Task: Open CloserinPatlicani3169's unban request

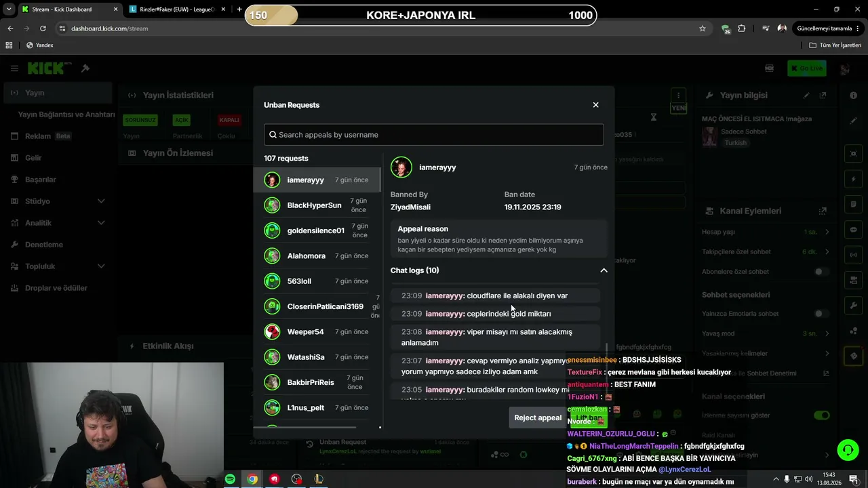Action: (x=317, y=306)
